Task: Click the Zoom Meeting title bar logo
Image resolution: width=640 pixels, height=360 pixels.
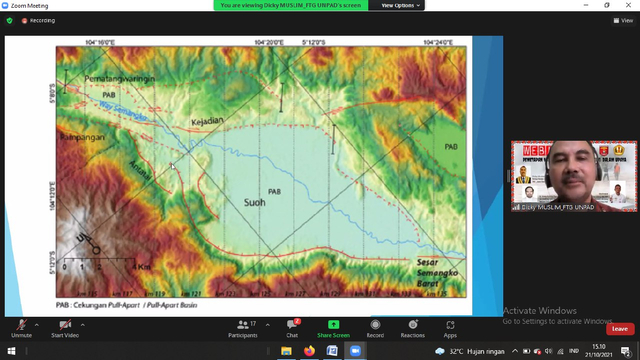Action: coord(5,5)
